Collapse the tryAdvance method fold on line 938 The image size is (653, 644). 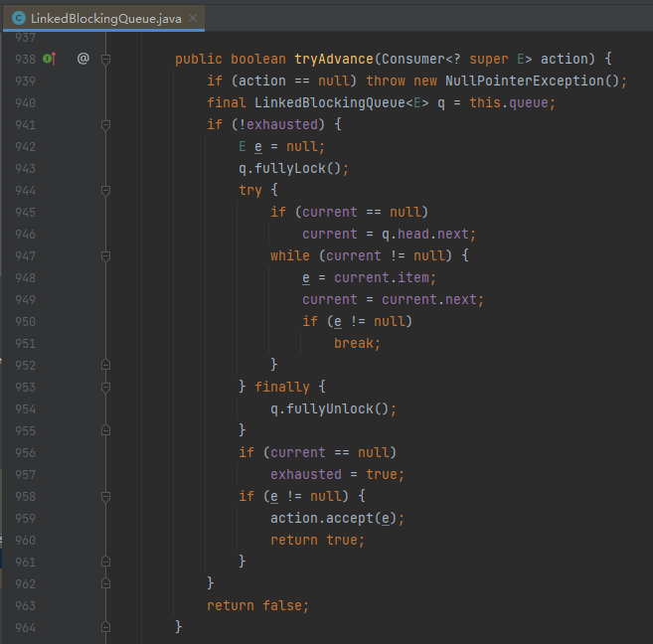click(105, 59)
